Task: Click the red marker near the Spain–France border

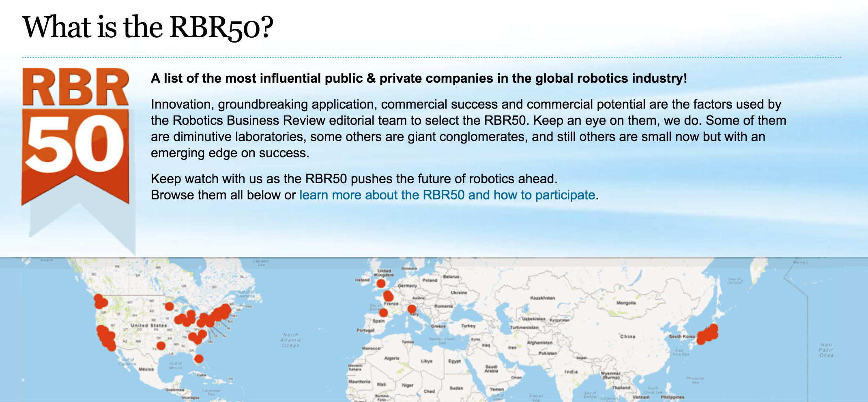Action: [x=383, y=312]
